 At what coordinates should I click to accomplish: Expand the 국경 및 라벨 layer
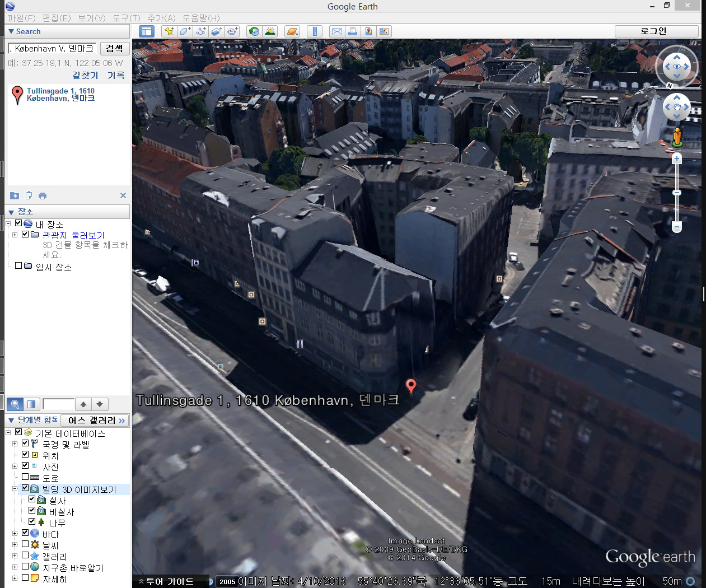[x=15, y=444]
